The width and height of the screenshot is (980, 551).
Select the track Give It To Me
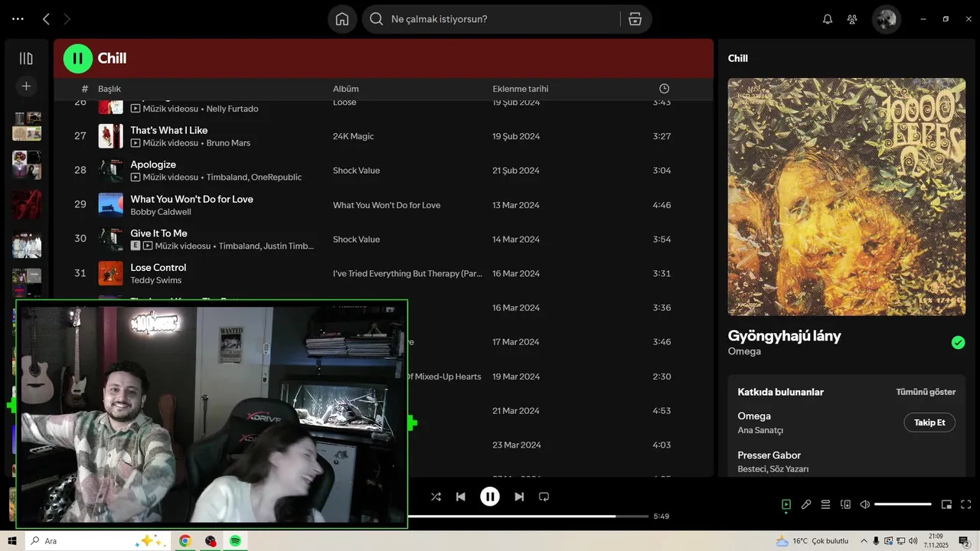(x=158, y=233)
